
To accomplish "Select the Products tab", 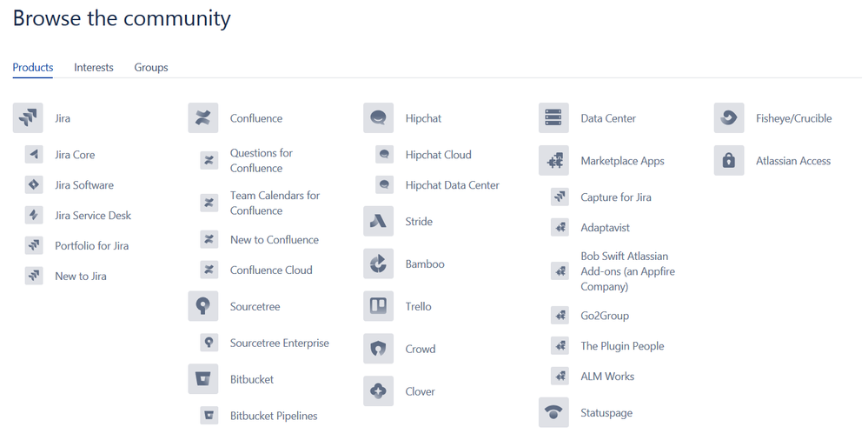I will (x=33, y=67).
